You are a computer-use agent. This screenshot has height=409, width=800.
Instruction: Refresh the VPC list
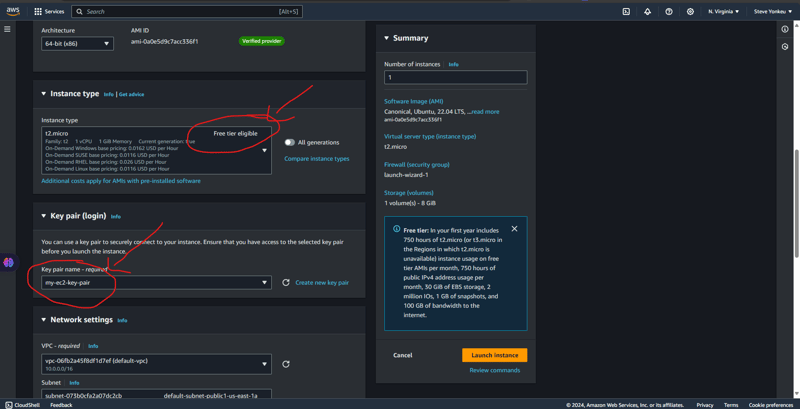(x=286, y=364)
